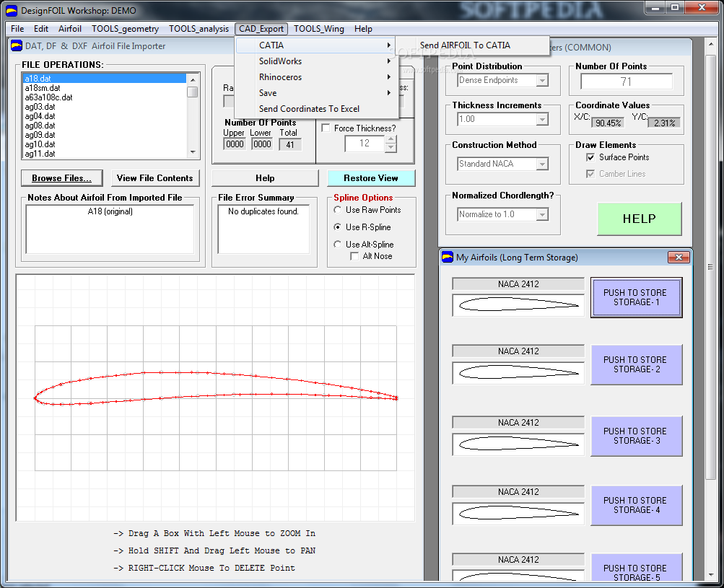Expand the Save submenu entry
The width and height of the screenshot is (724, 588).
316,93
